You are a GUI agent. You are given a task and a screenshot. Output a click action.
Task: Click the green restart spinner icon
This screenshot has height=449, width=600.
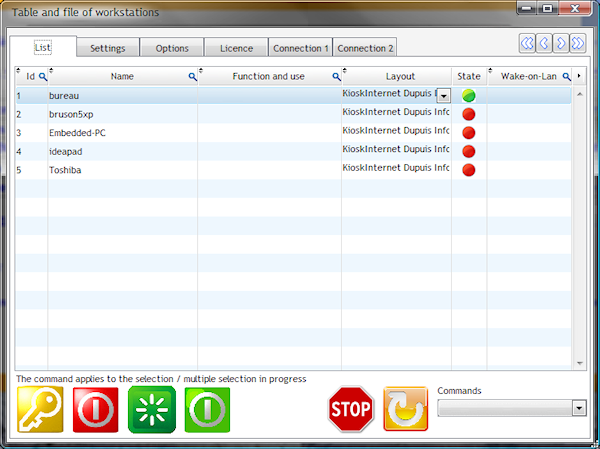pyautogui.click(x=152, y=409)
